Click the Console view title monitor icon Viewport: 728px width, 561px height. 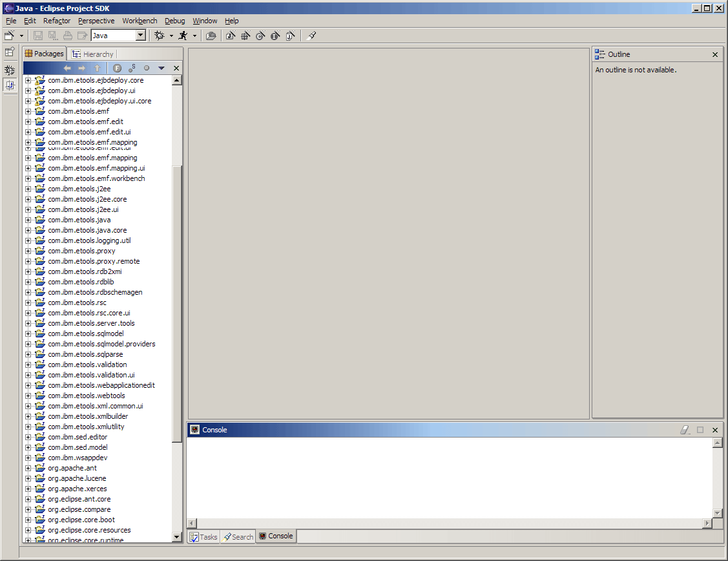(x=195, y=430)
